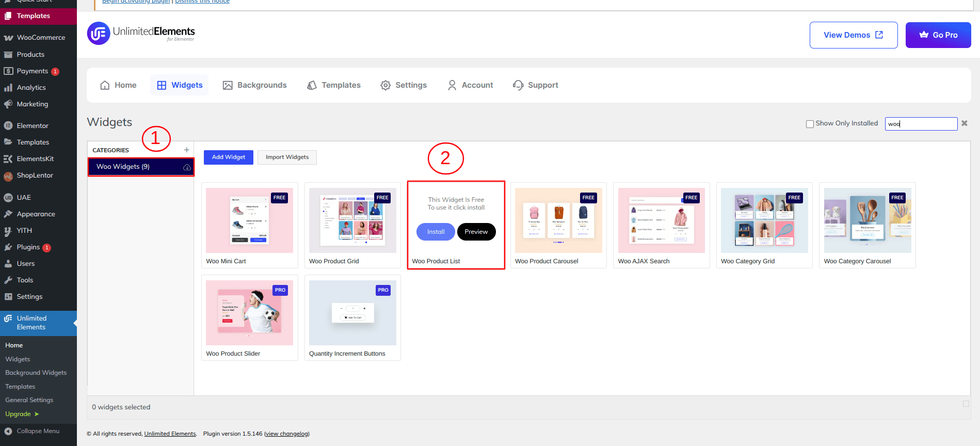
Task: Click Begin activating plugin link
Action: tap(136, 2)
